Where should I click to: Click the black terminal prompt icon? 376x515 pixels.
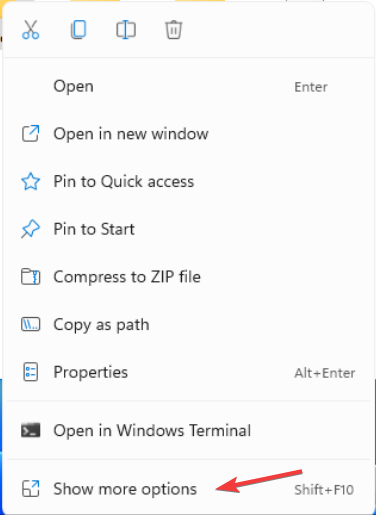point(31,430)
